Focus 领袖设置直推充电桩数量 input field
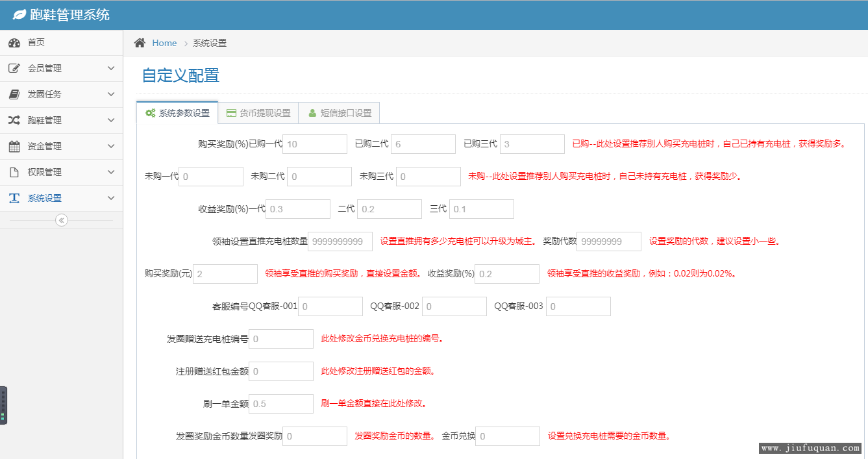This screenshot has height=459, width=868. (340, 242)
